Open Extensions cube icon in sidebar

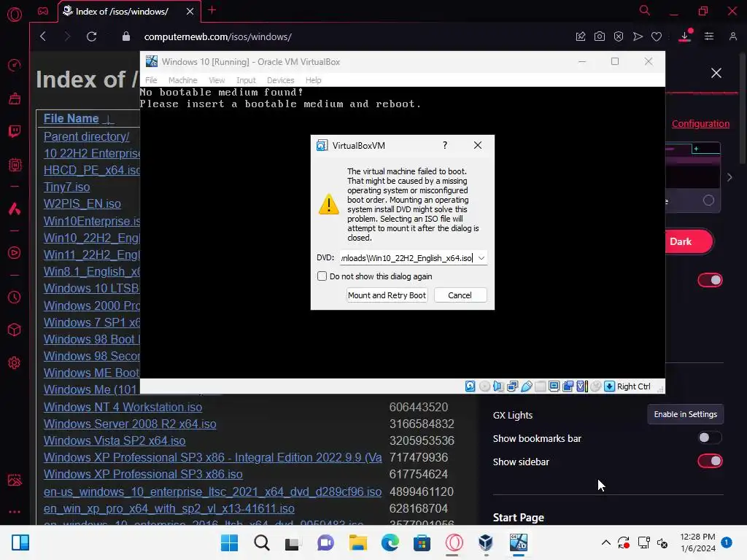(x=15, y=330)
